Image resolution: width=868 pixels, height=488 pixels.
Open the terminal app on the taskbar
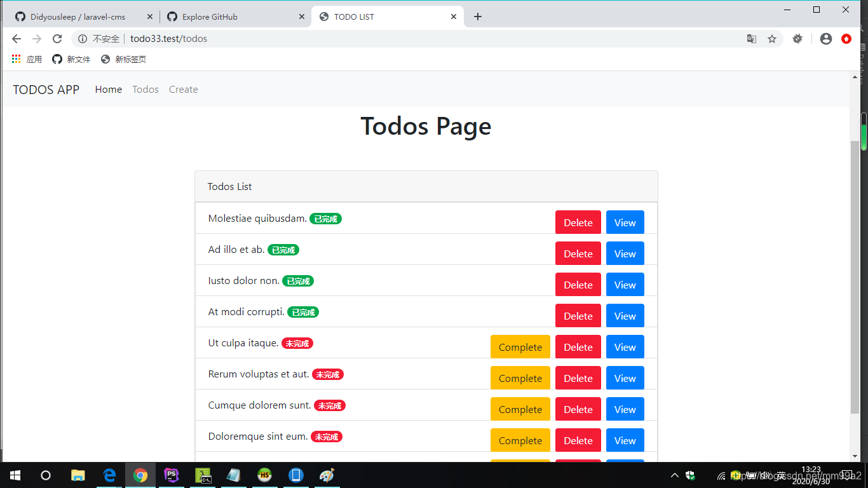click(x=203, y=475)
